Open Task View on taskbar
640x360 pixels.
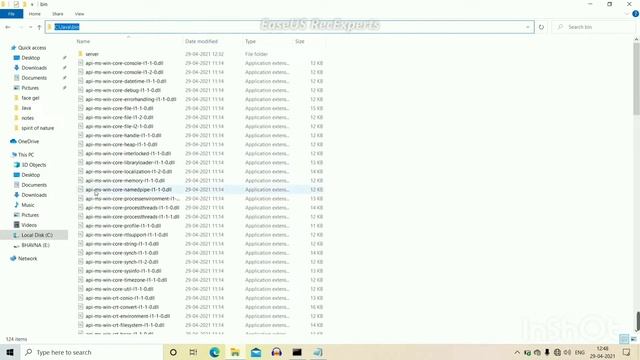(x=193, y=352)
